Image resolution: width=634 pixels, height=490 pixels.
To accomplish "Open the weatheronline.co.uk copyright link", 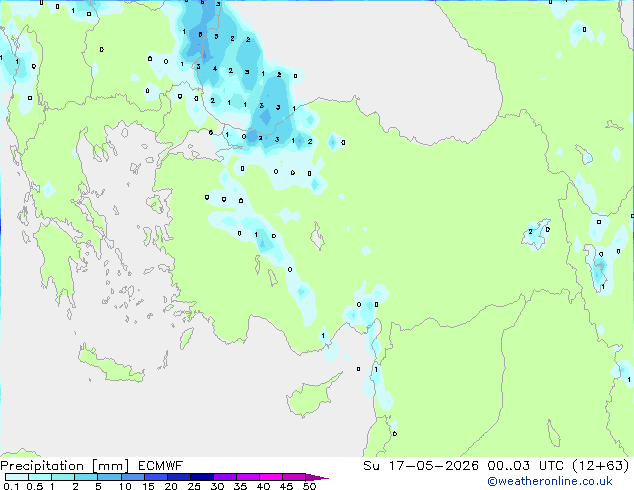I will point(550,481).
